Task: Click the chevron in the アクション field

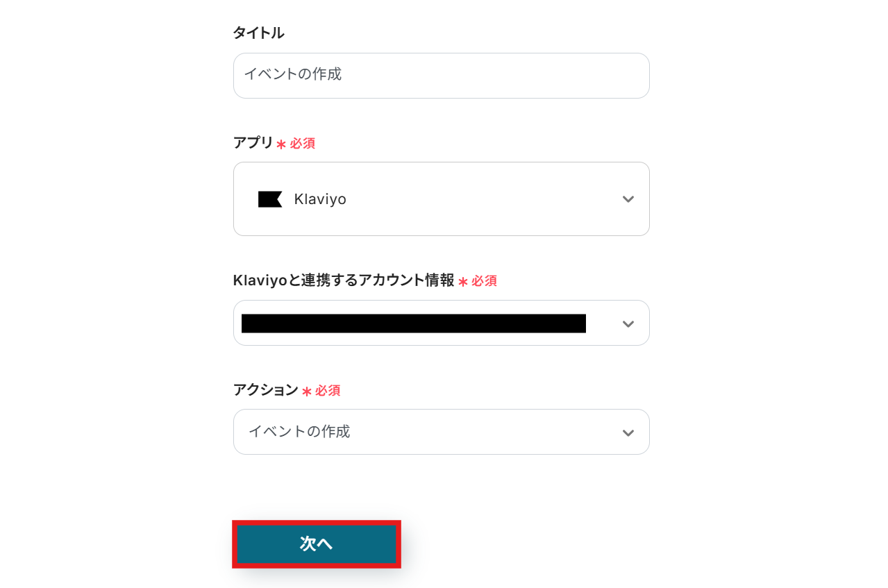Action: click(x=628, y=432)
